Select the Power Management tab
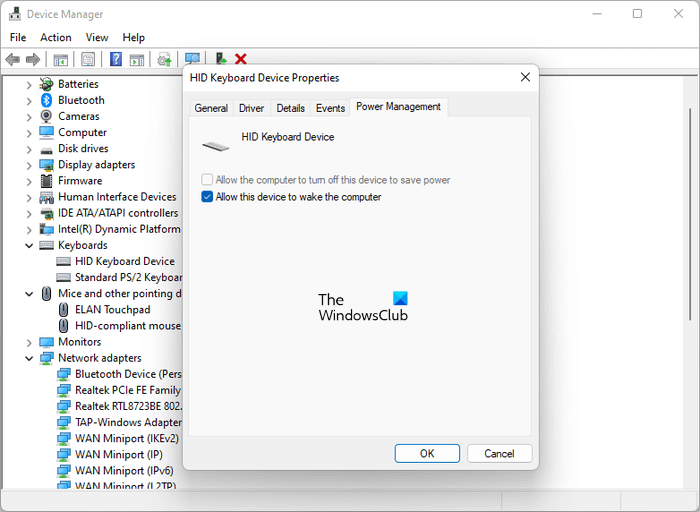Viewport: 700px width, 512px height. point(398,107)
